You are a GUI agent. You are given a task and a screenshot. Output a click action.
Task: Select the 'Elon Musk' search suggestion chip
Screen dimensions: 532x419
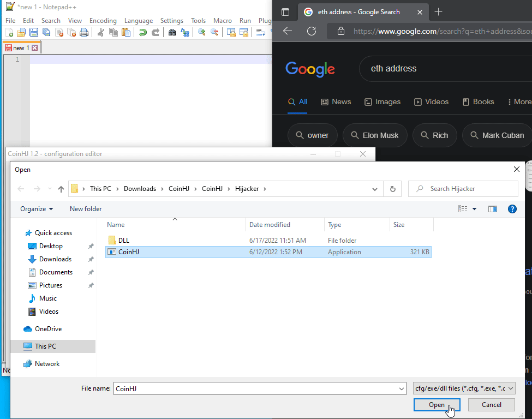pyautogui.click(x=374, y=135)
